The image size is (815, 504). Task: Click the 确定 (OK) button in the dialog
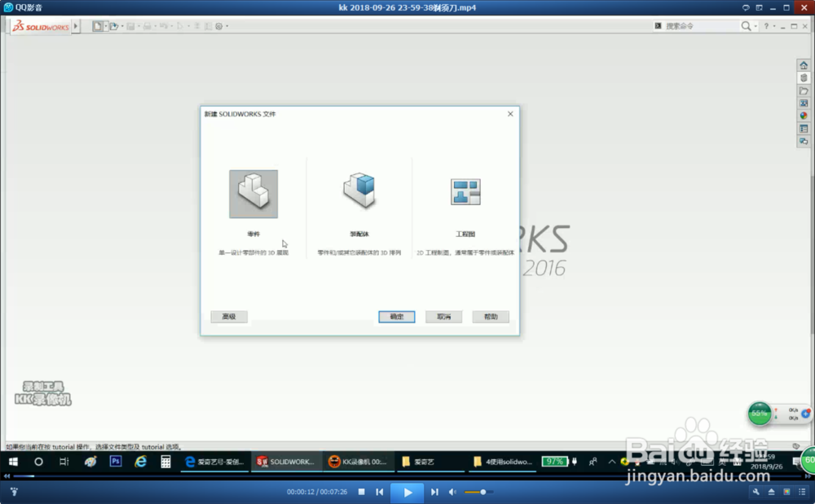(x=397, y=317)
